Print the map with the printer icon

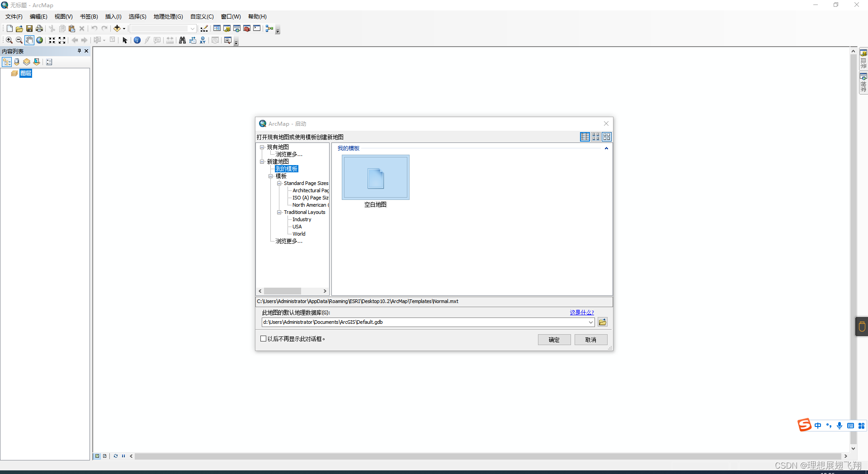pos(39,28)
